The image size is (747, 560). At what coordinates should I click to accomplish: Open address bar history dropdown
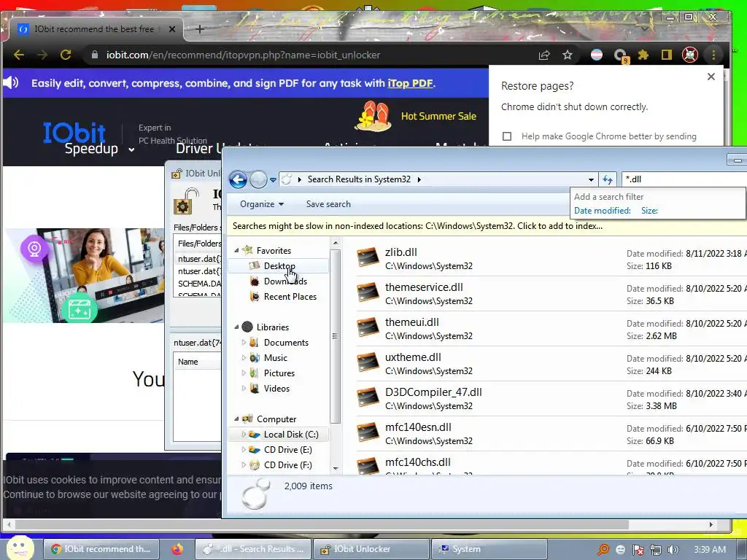[591, 179]
